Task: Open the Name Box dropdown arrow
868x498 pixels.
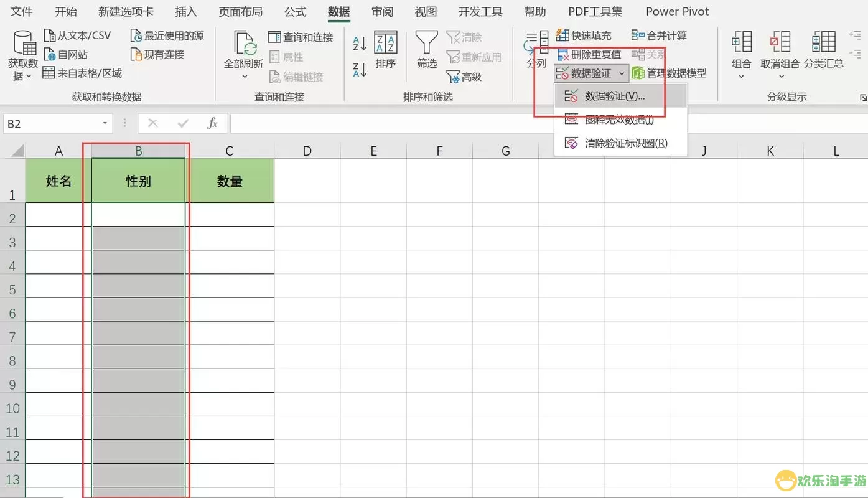Action: coord(105,123)
